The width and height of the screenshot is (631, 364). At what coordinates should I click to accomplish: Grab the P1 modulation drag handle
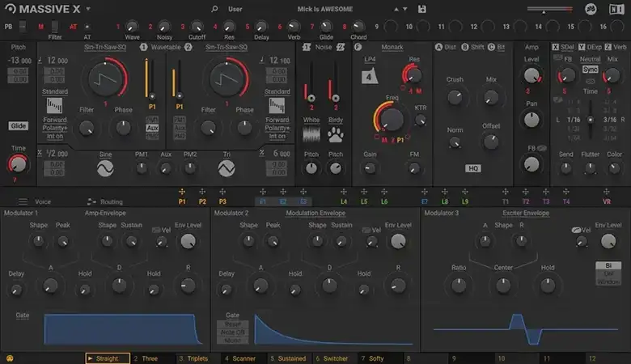point(182,192)
